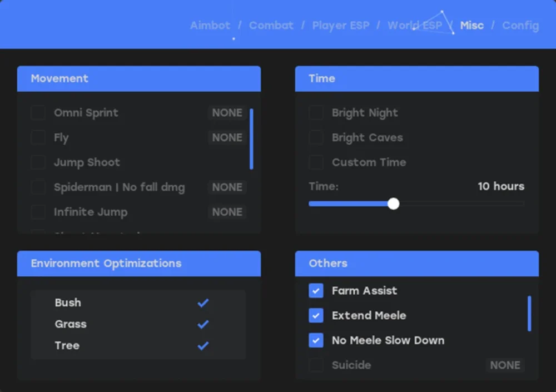Go to the Player ESP tab
This screenshot has height=392, width=556.
point(340,26)
